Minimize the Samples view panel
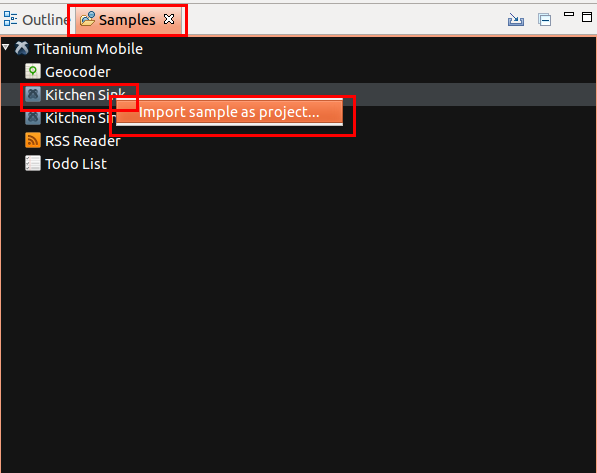Screen dimensions: 597x473 pos(569,14)
